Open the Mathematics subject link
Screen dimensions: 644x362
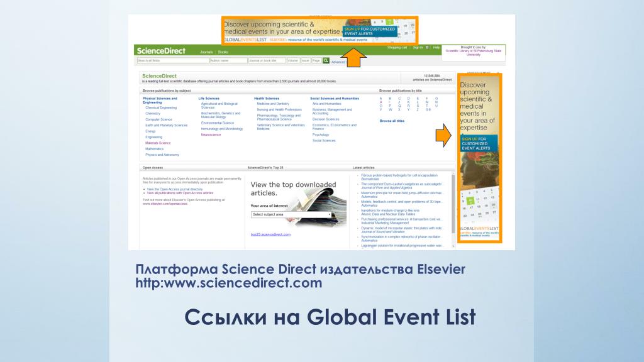[x=155, y=149]
